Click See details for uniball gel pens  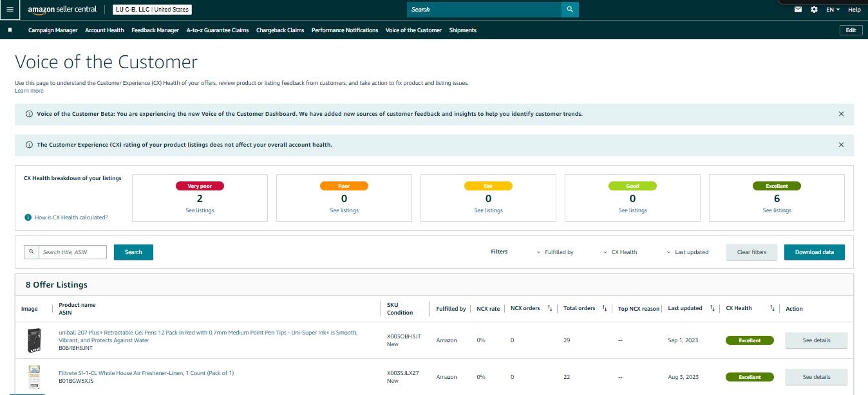(x=816, y=340)
